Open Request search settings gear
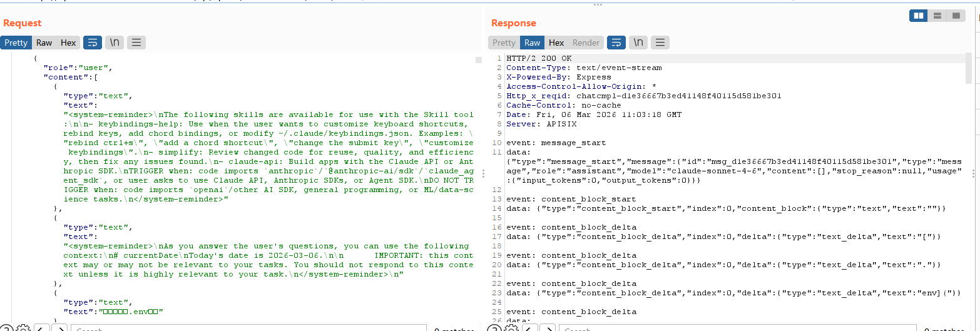980x331 pixels. click(23, 328)
